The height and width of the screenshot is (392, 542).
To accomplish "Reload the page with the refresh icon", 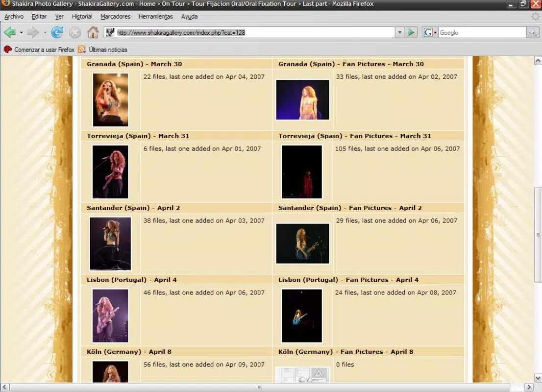I will (x=57, y=32).
